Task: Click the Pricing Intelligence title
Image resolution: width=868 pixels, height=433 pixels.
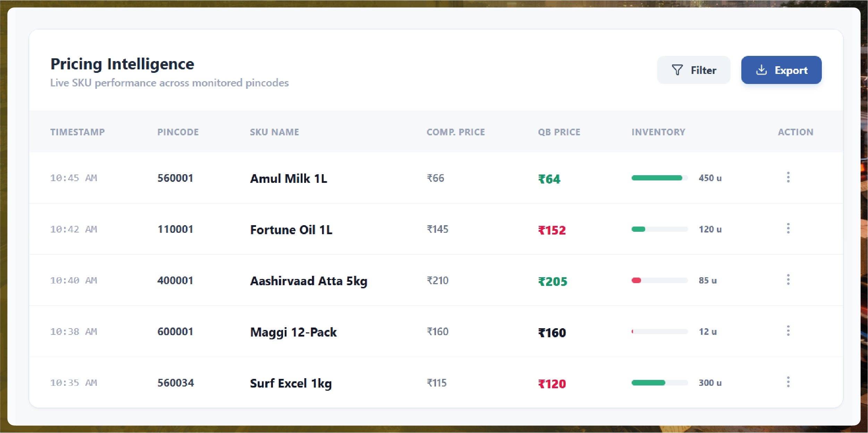Action: (122, 63)
